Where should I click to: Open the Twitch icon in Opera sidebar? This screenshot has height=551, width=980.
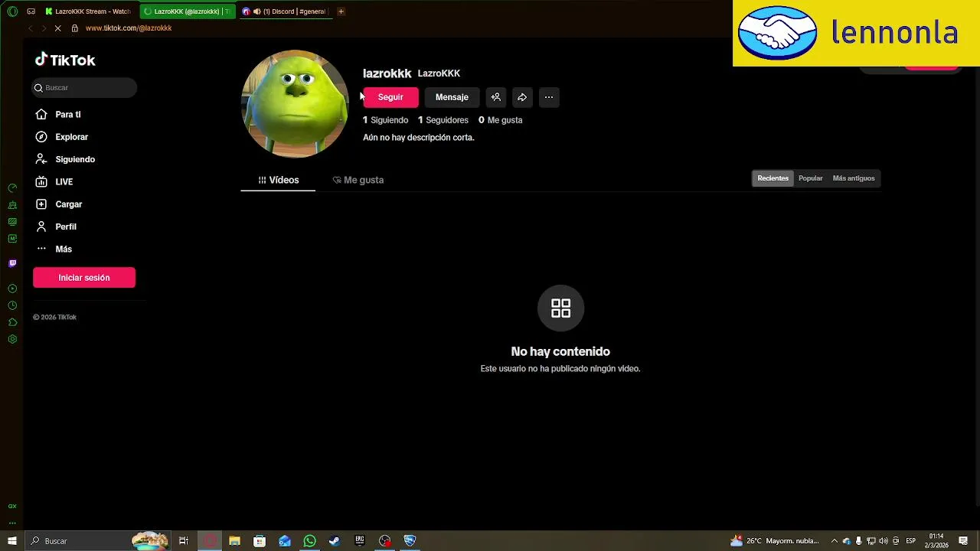[12, 263]
